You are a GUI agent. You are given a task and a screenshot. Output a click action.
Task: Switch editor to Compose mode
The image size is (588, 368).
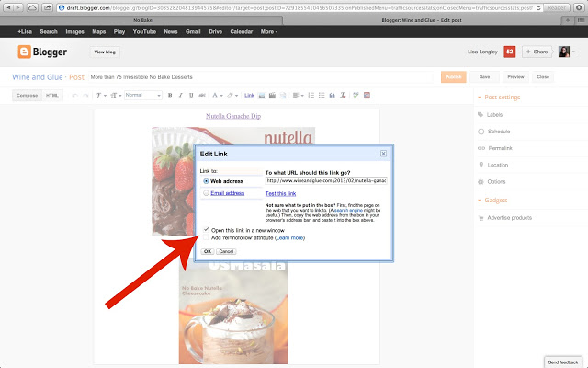tap(27, 96)
